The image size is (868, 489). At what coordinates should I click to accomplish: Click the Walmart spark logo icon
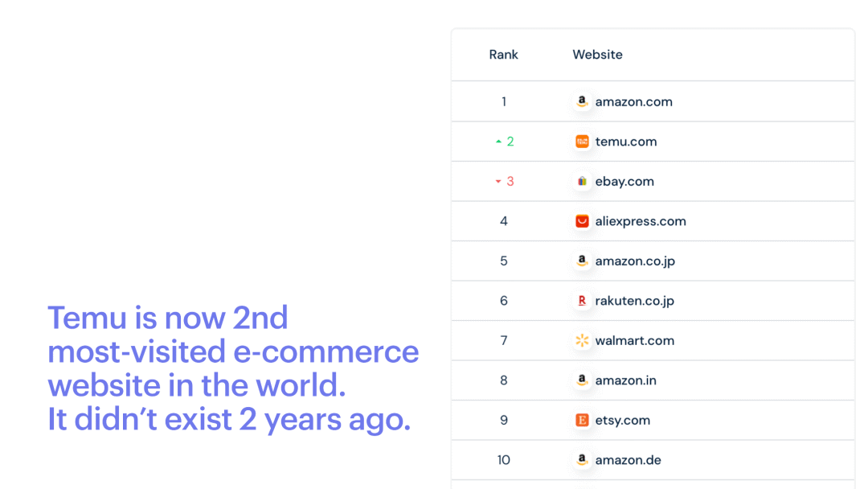click(x=582, y=340)
